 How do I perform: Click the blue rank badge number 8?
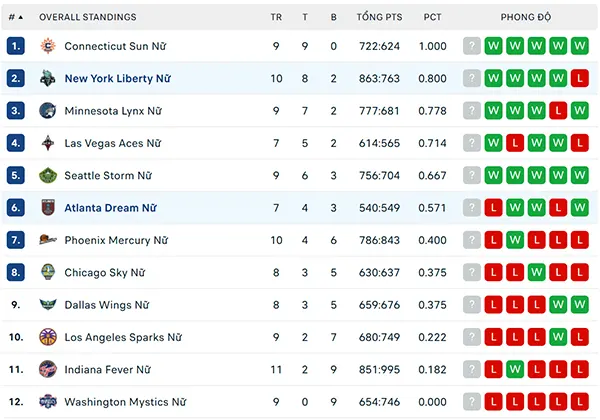16,272
